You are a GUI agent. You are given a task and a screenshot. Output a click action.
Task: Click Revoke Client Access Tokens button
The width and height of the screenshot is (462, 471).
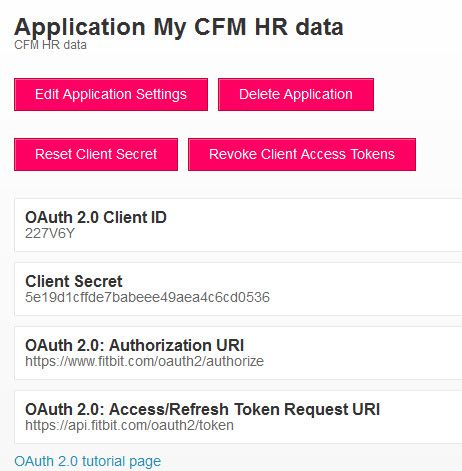pyautogui.click(x=302, y=155)
